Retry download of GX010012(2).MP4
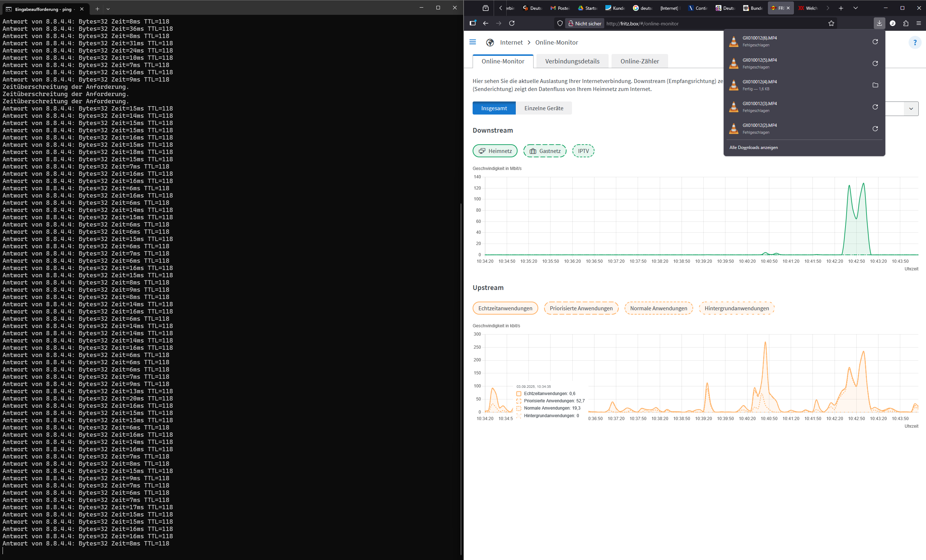The width and height of the screenshot is (926, 560). coord(875,129)
